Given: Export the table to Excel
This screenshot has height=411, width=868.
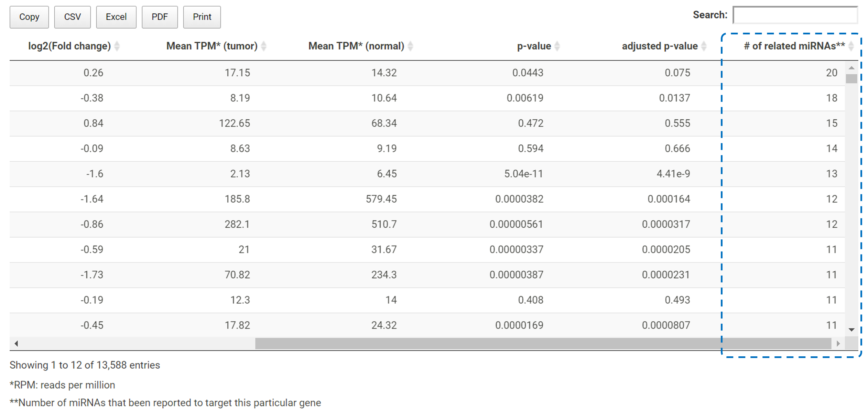Looking at the screenshot, I should point(116,17).
